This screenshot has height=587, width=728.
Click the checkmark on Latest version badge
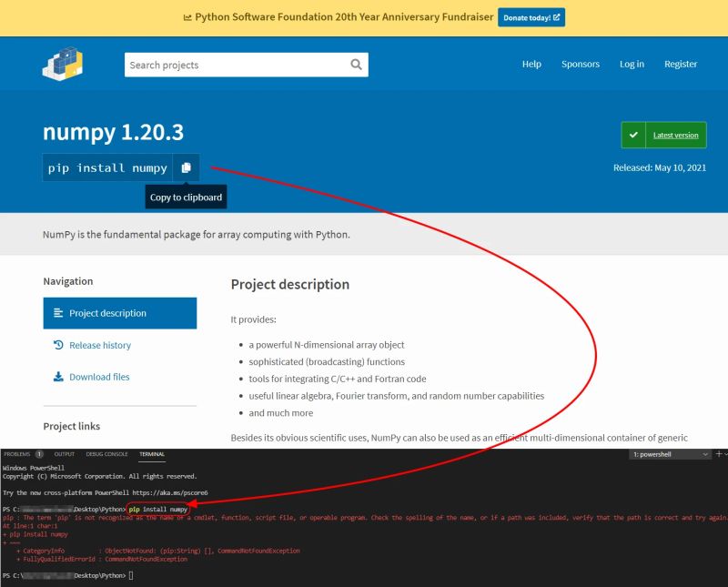(x=634, y=134)
